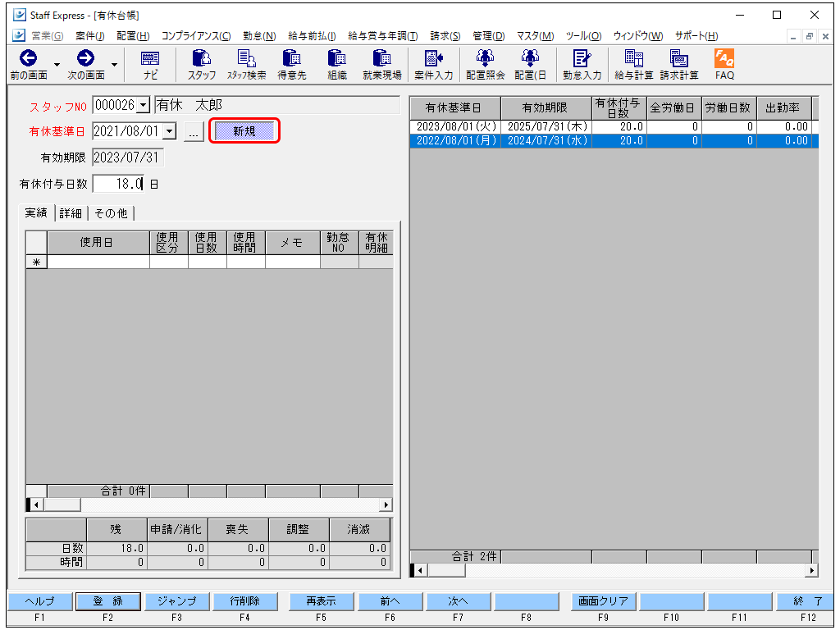The image size is (840, 630).
Task: Open the 得意先 client master
Action: (292, 65)
